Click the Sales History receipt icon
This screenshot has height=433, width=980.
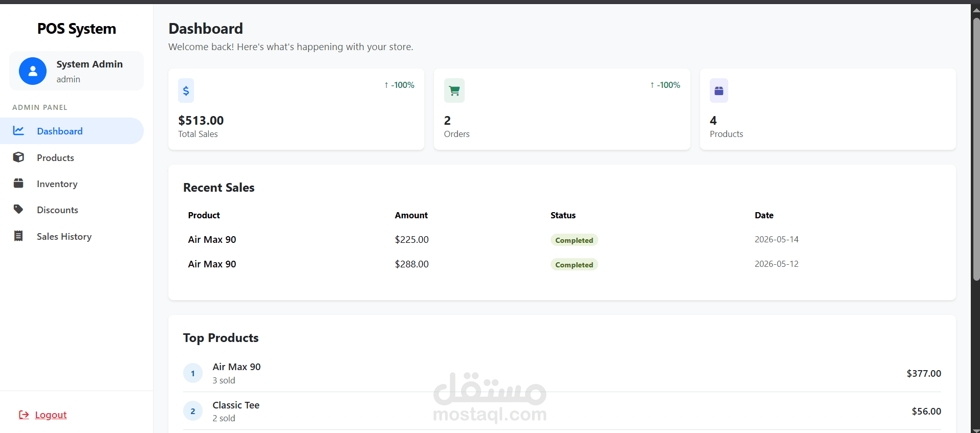[x=18, y=236]
